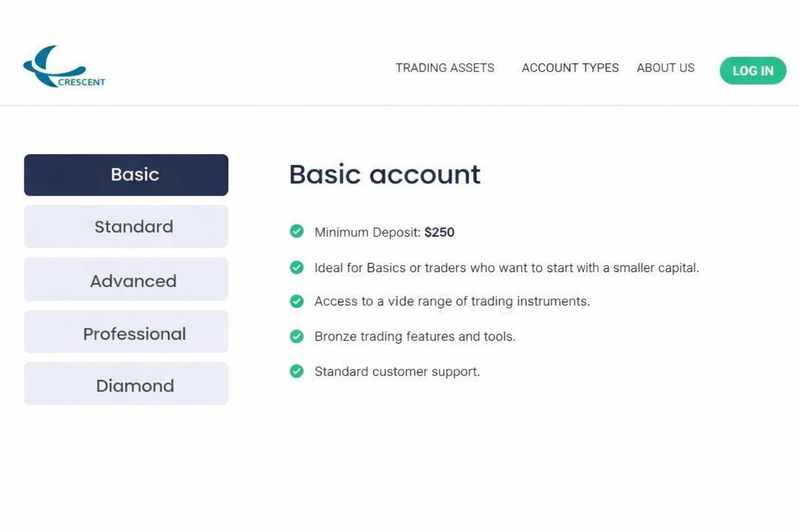
Task: Click the checkmark next to Bronze trading features
Action: (297, 337)
